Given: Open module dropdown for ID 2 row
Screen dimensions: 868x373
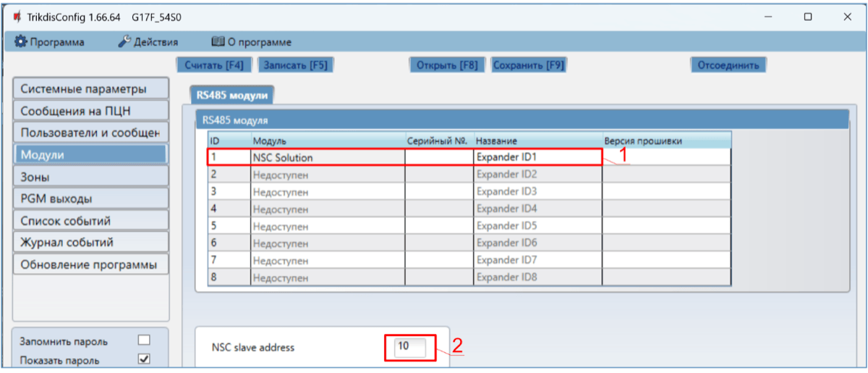Looking at the screenshot, I should point(327,174).
